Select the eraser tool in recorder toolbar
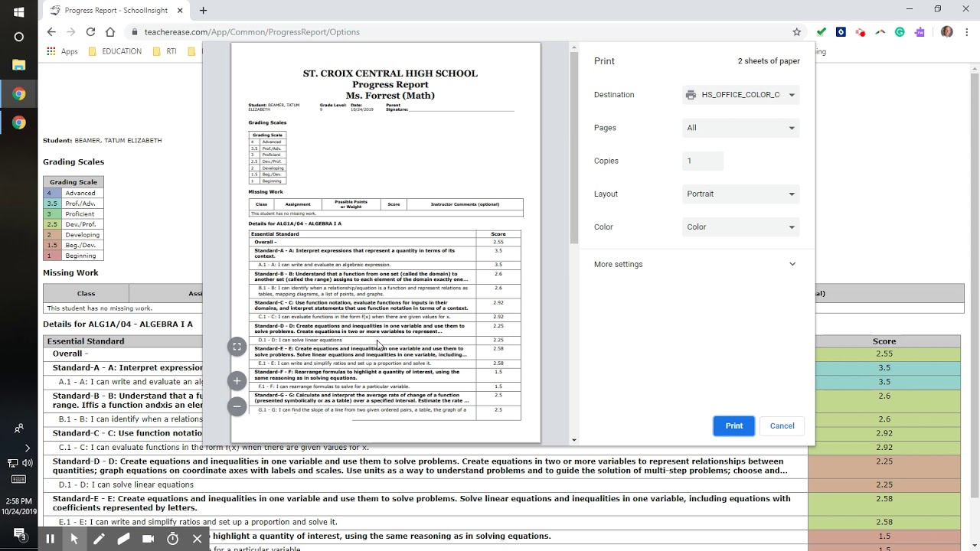This screenshot has width=980, height=551. click(123, 539)
